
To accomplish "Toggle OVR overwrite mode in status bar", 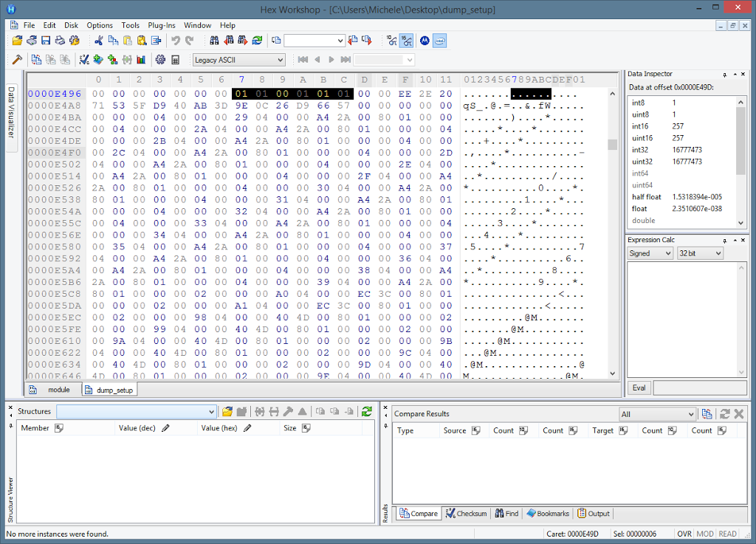I will (684, 534).
